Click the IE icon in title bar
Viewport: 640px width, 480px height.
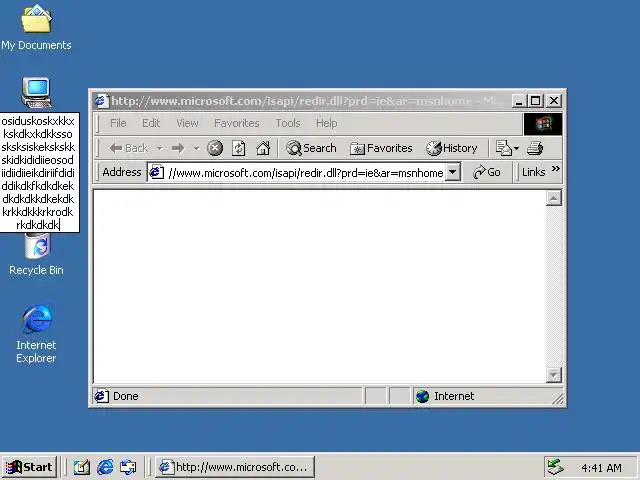coord(102,101)
